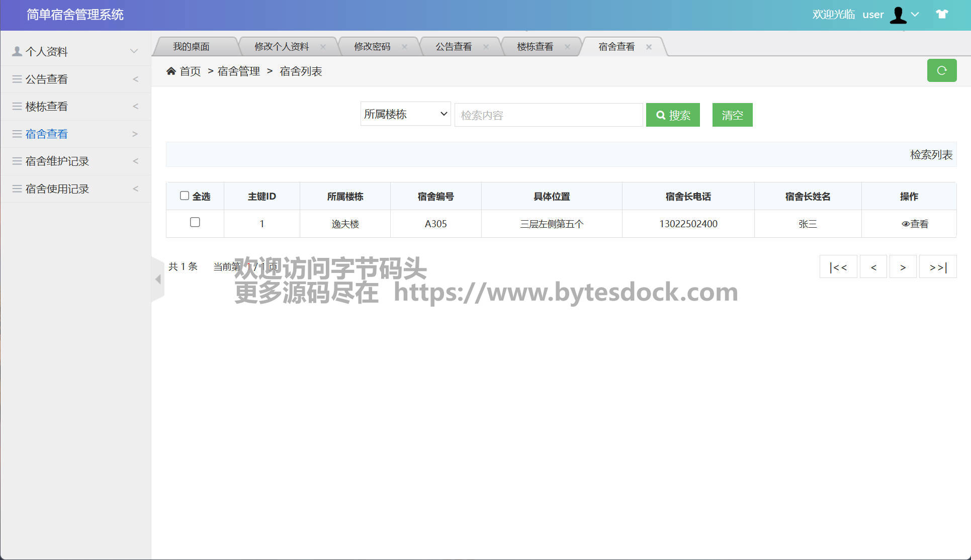This screenshot has width=971, height=560.
Task: Close the 楼栋查看 tab
Action: 567,47
